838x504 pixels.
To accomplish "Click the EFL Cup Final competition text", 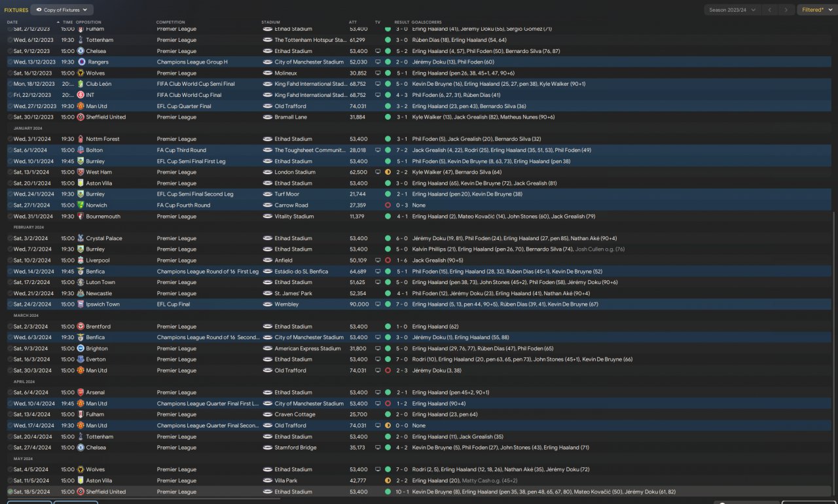I will pyautogui.click(x=173, y=304).
